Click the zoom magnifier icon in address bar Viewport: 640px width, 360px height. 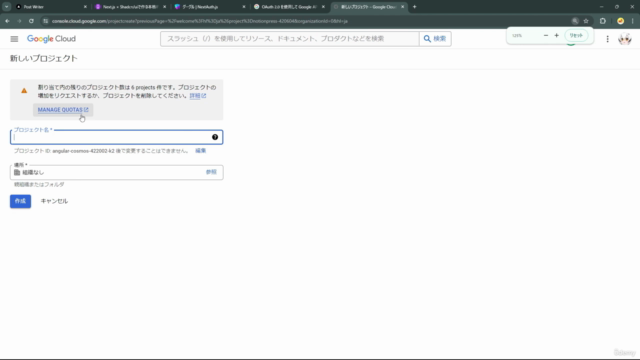pyautogui.click(x=575, y=21)
